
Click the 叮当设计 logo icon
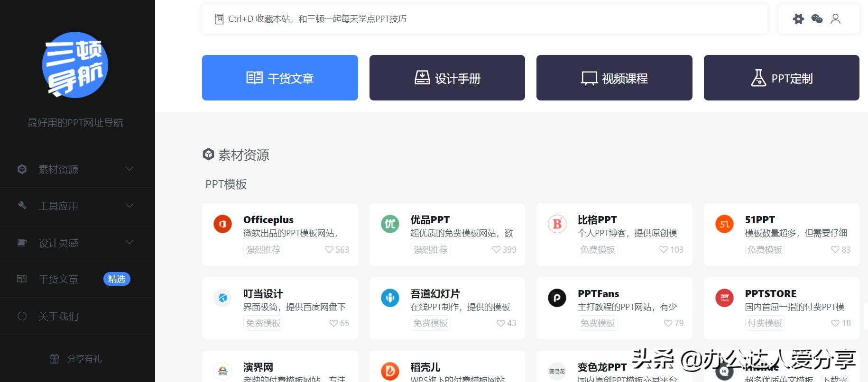pyautogui.click(x=222, y=298)
